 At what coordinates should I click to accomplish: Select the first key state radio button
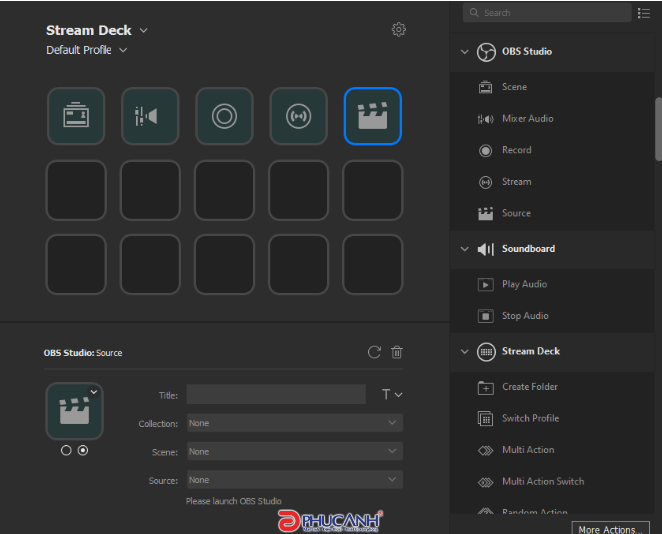pos(66,450)
